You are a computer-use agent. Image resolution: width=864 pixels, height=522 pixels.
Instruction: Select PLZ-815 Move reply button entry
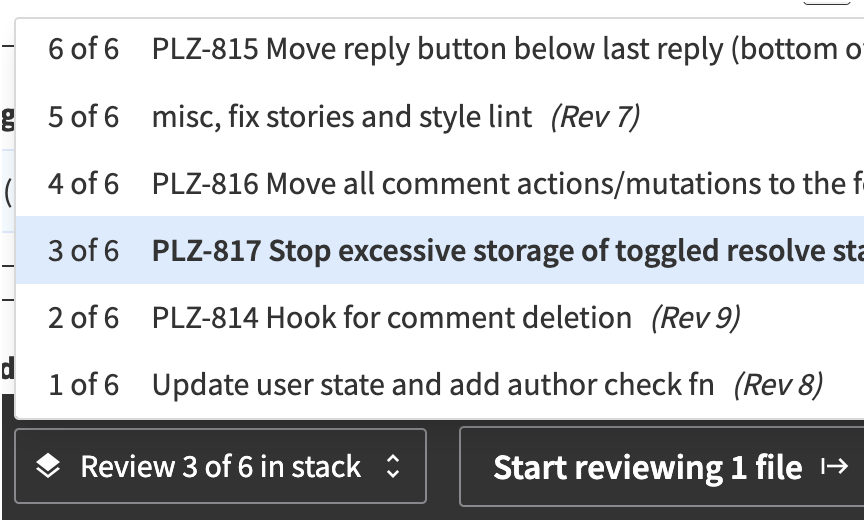point(440,49)
